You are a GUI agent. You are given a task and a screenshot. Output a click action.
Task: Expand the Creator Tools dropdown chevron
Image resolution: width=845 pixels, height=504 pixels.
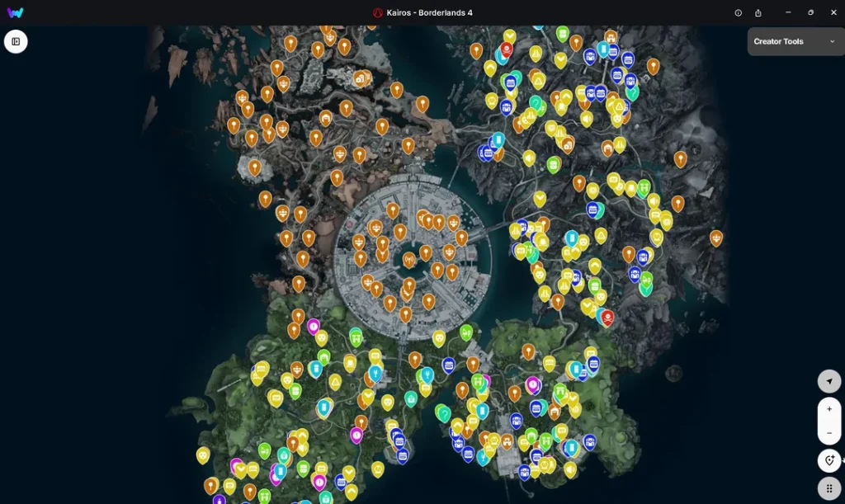tap(832, 41)
